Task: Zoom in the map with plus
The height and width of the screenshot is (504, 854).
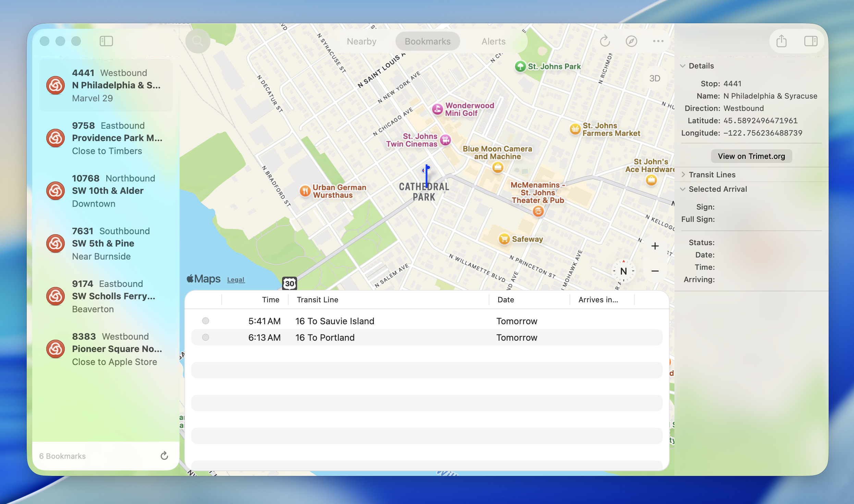Action: 655,246
